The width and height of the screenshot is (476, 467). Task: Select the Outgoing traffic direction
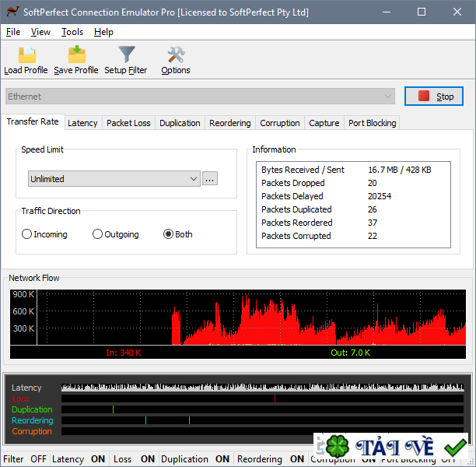click(x=97, y=234)
